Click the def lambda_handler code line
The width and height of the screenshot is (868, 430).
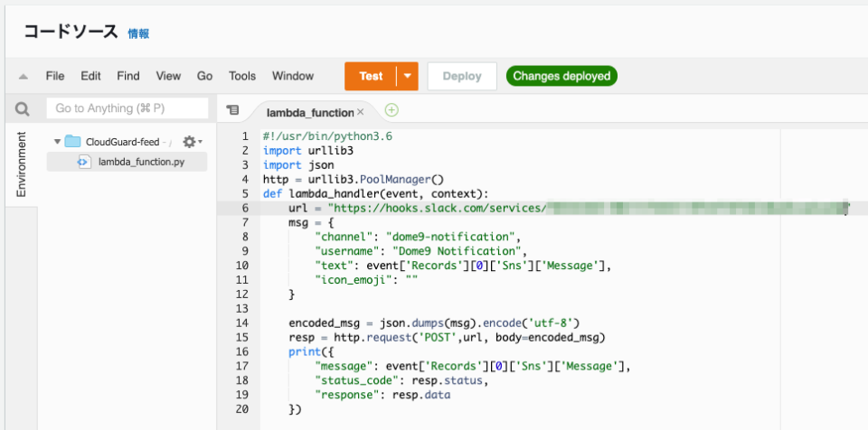point(376,193)
